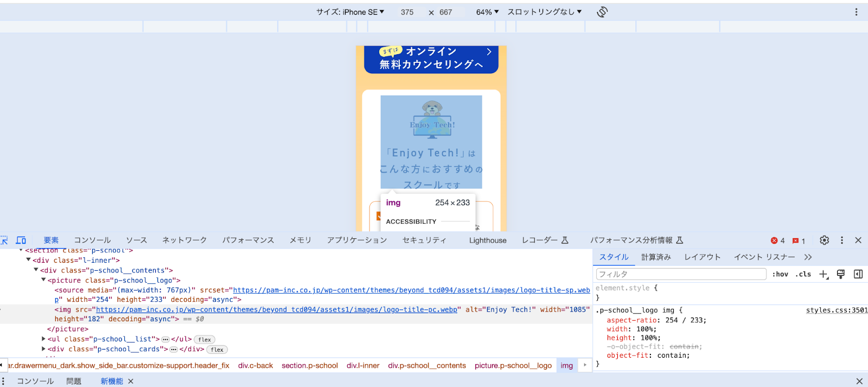Screen dimensions: 868x387
Task: Open the Lighthouse tab
Action: pyautogui.click(x=488, y=240)
